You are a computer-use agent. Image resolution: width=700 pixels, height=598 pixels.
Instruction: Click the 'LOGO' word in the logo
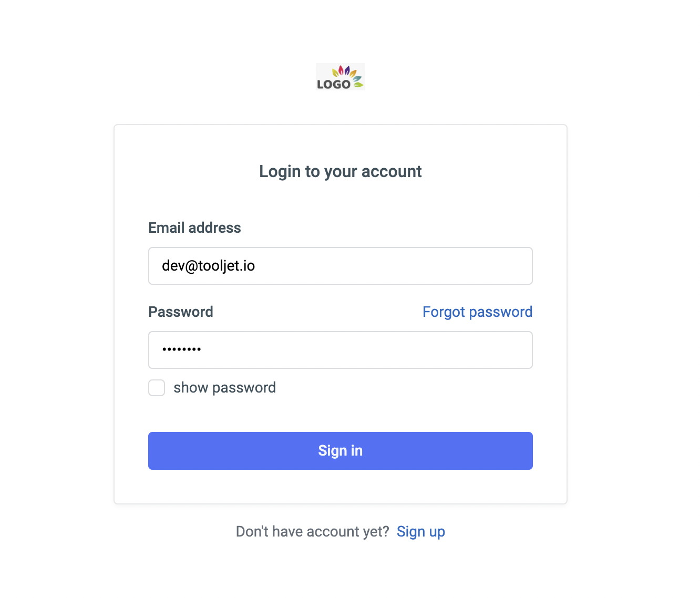[334, 84]
